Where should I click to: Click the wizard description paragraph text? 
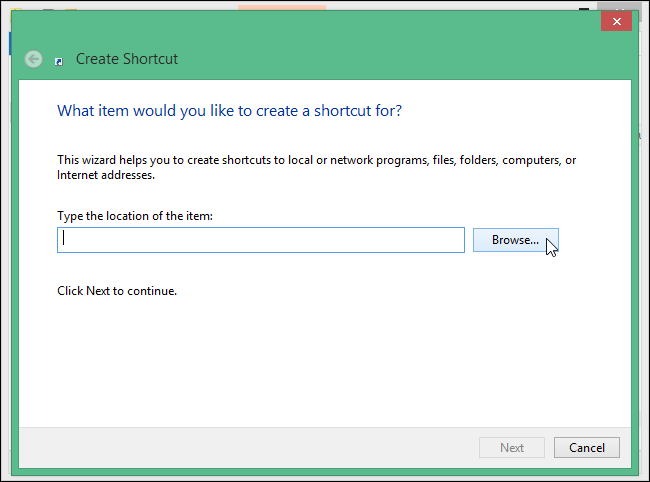pos(315,167)
